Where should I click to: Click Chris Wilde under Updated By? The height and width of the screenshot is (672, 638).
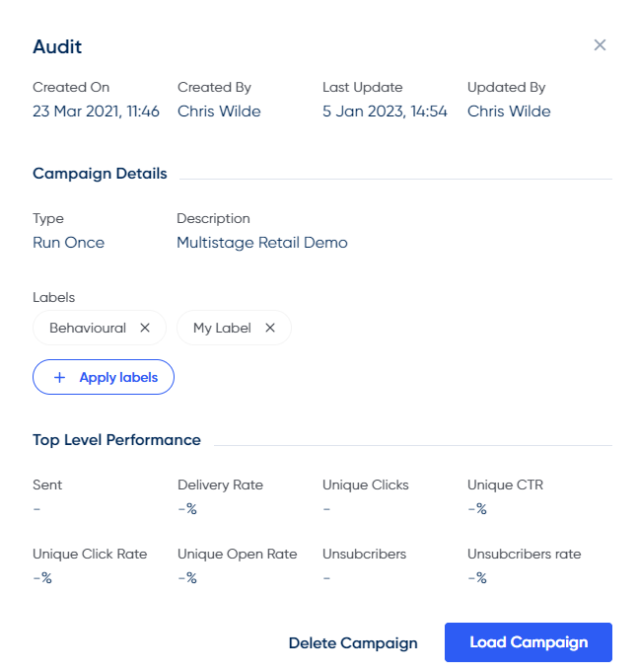[509, 112]
